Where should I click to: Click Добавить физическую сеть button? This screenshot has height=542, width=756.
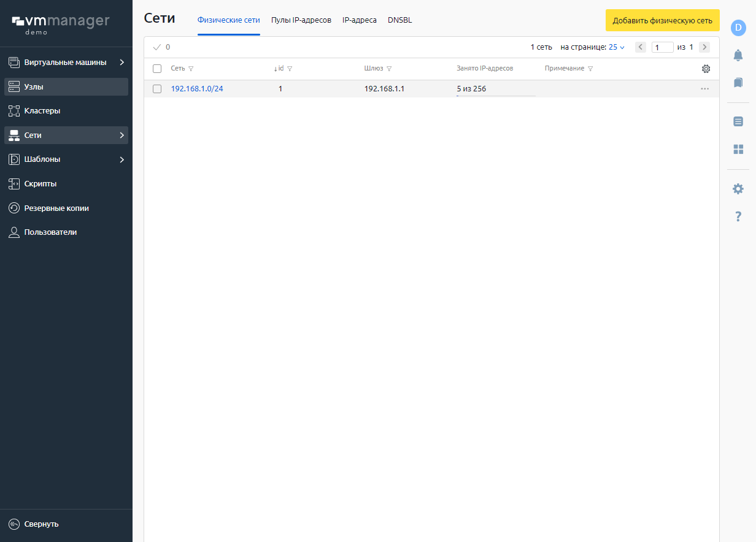point(663,20)
